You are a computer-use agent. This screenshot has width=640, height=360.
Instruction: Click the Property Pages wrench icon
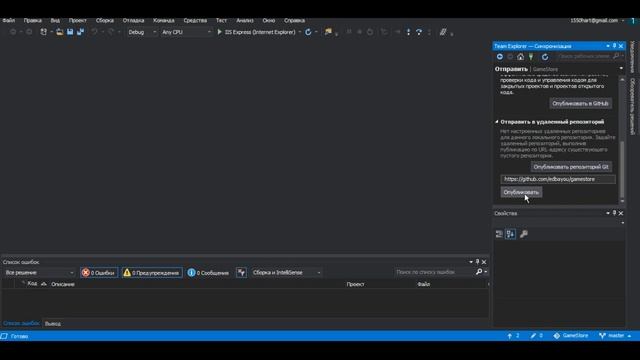[x=524, y=234]
